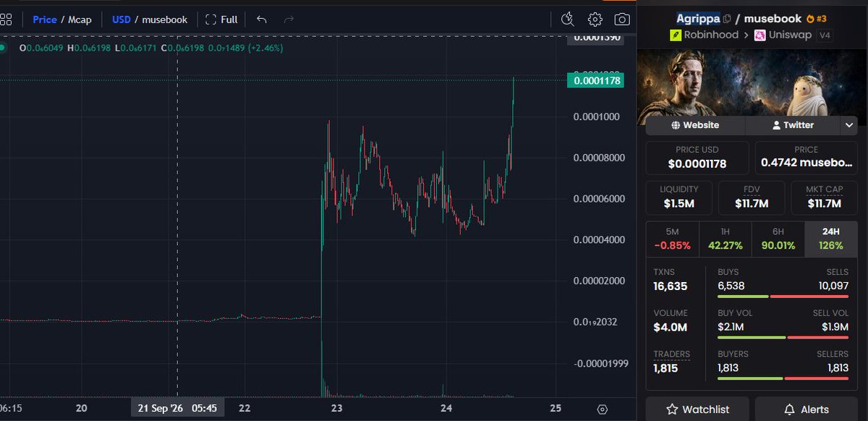
Task: Click the BUY VOL $2.1M value
Action: point(730,328)
